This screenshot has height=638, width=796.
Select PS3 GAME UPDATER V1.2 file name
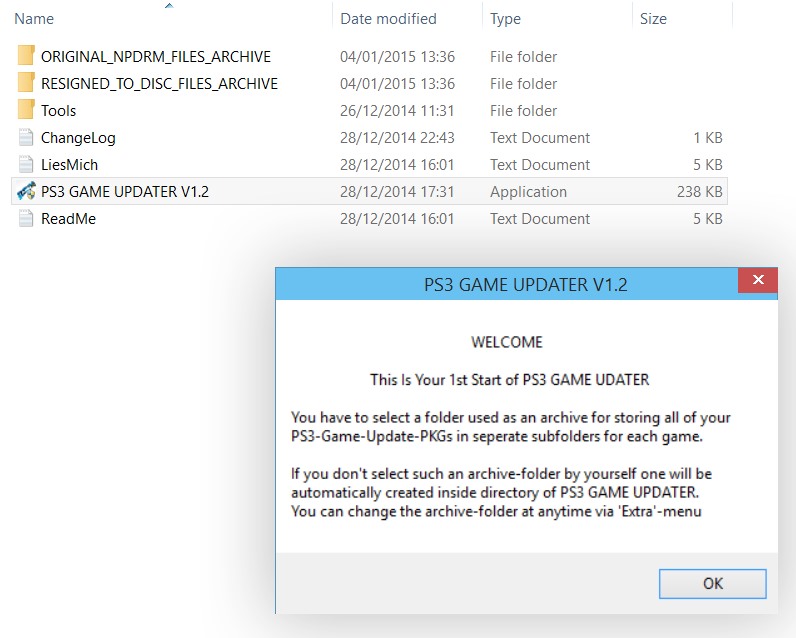[125, 191]
